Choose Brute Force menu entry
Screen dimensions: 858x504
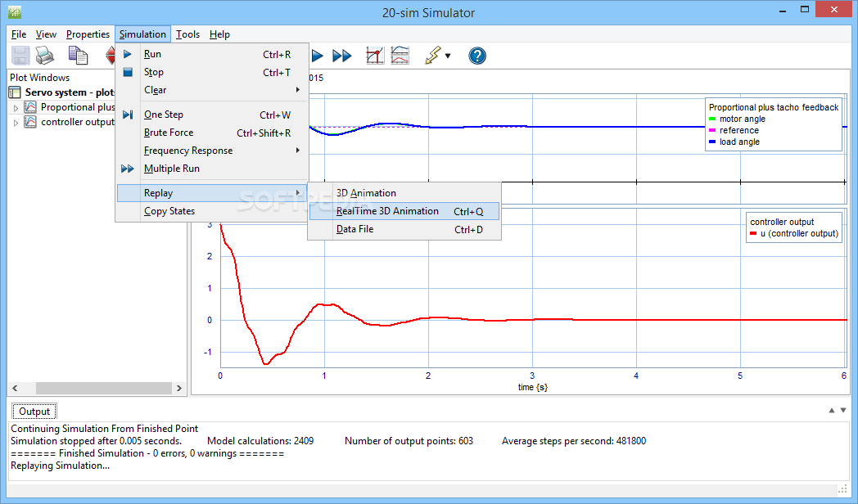coord(212,133)
